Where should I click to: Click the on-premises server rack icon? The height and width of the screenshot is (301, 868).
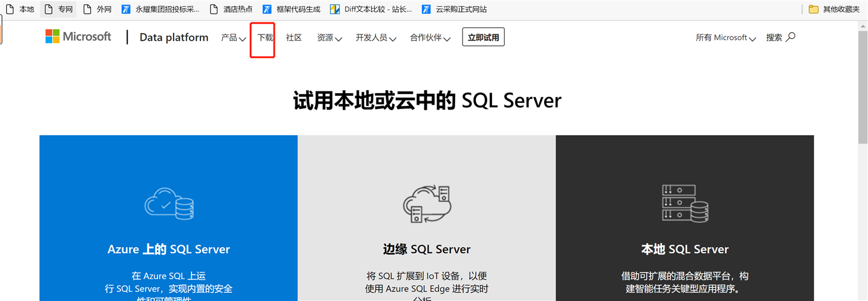click(x=685, y=203)
